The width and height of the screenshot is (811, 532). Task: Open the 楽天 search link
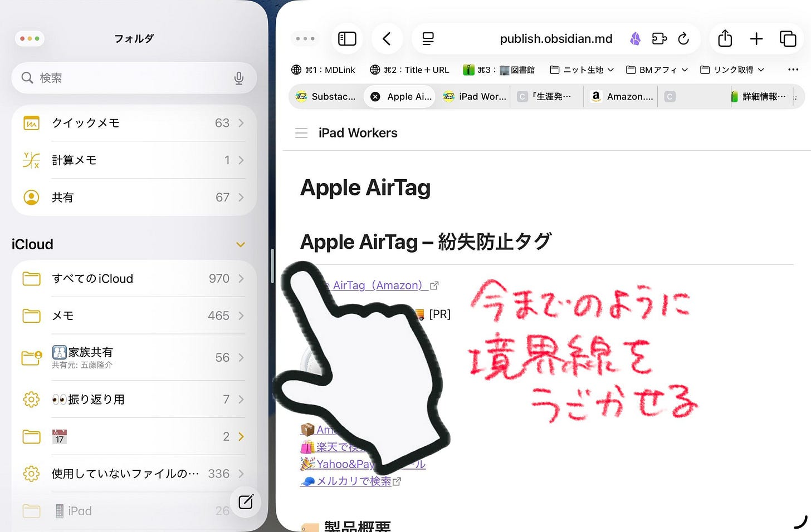[x=333, y=447]
